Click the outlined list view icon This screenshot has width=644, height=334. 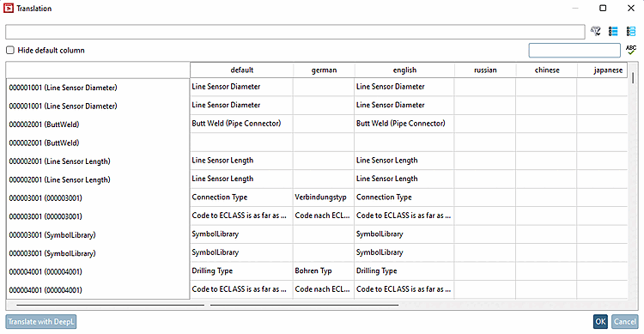pyautogui.click(x=630, y=31)
